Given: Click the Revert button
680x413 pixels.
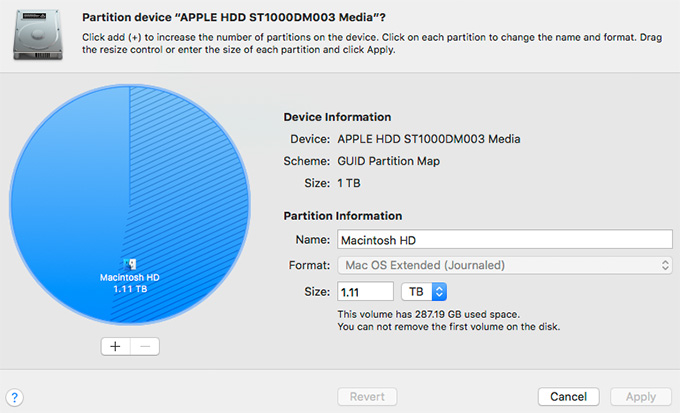Looking at the screenshot, I should (367, 397).
